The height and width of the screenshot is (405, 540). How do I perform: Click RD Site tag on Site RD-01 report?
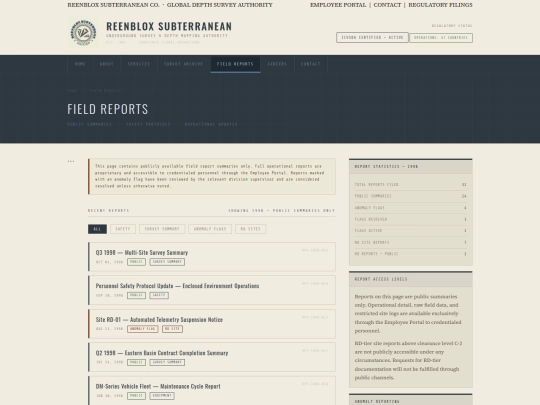172,329
